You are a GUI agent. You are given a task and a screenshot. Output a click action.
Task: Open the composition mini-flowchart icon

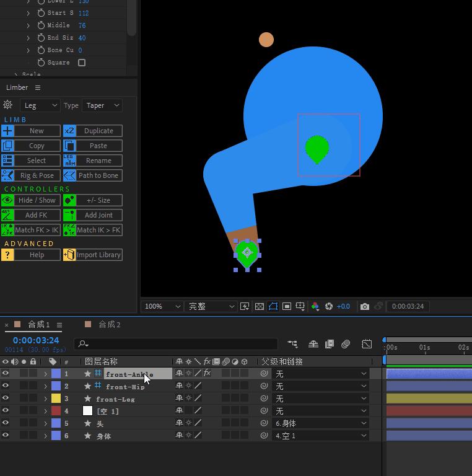click(x=292, y=344)
